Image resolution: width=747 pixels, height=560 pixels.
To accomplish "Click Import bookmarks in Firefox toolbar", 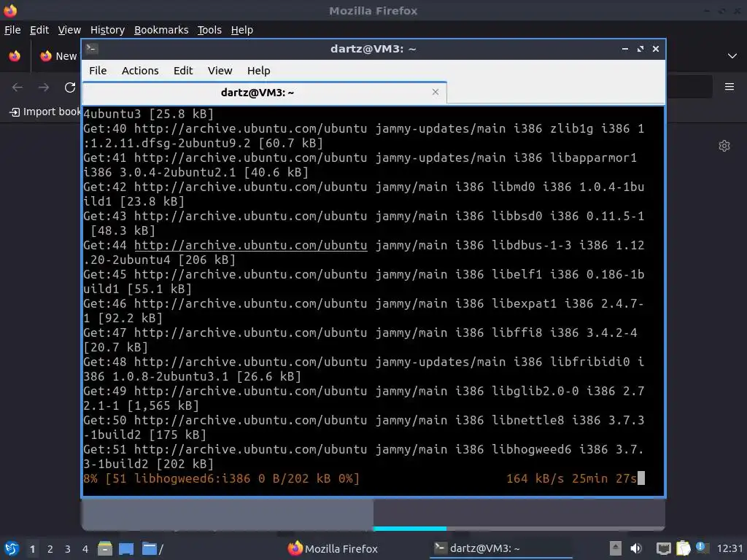I will click(x=45, y=112).
